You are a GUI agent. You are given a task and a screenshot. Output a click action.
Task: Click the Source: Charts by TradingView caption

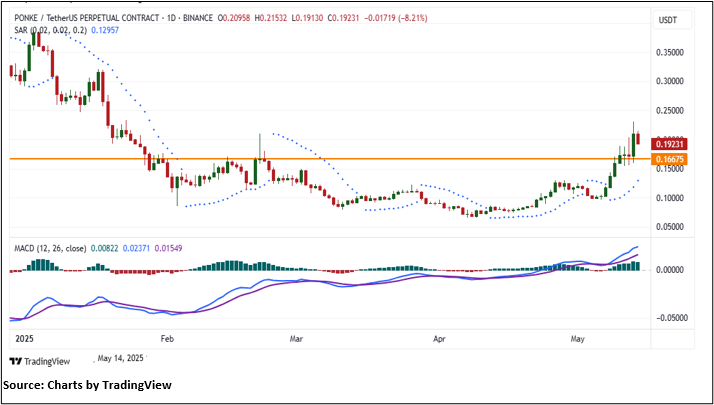click(87, 385)
